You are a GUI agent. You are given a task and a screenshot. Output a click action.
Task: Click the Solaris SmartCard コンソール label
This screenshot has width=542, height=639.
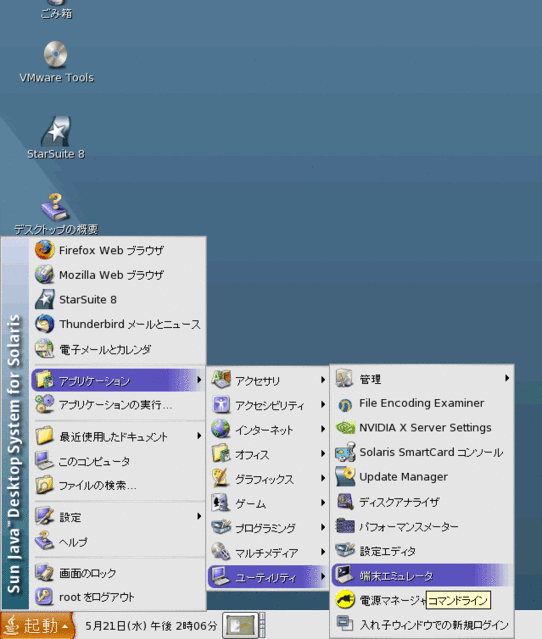click(x=431, y=452)
